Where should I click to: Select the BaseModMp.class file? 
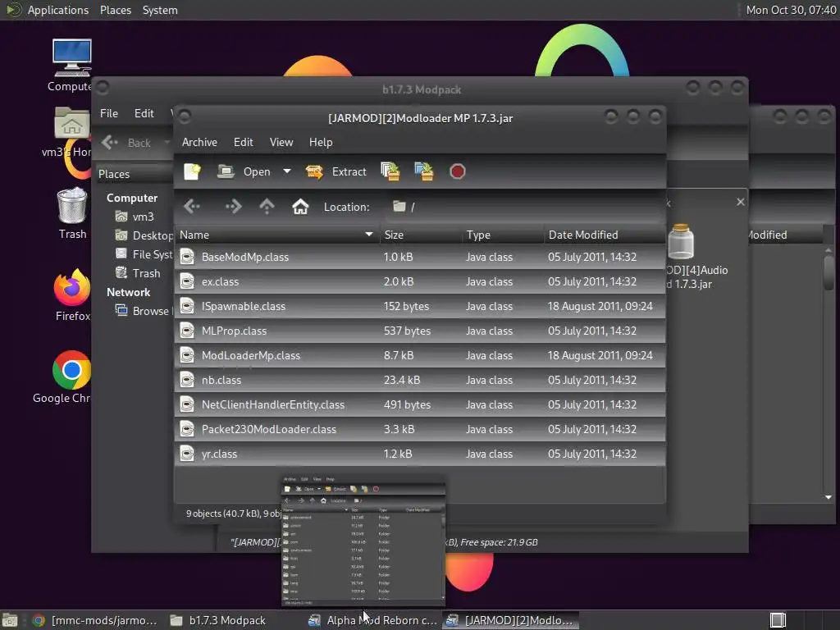coord(420,257)
